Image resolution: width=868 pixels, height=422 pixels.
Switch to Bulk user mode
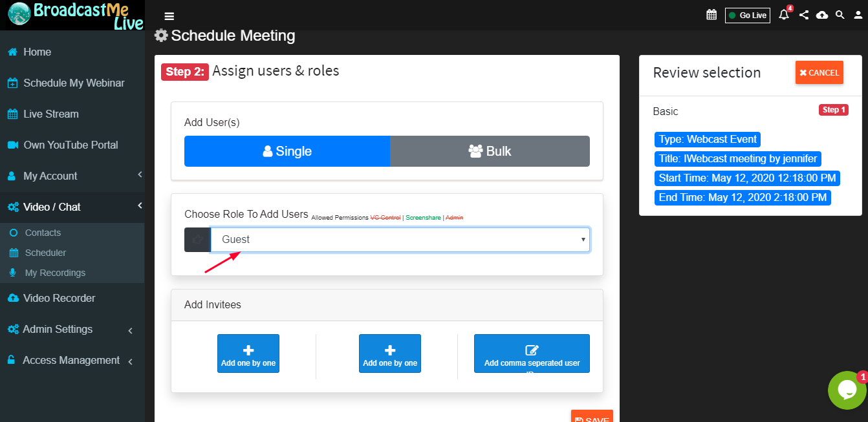(490, 151)
